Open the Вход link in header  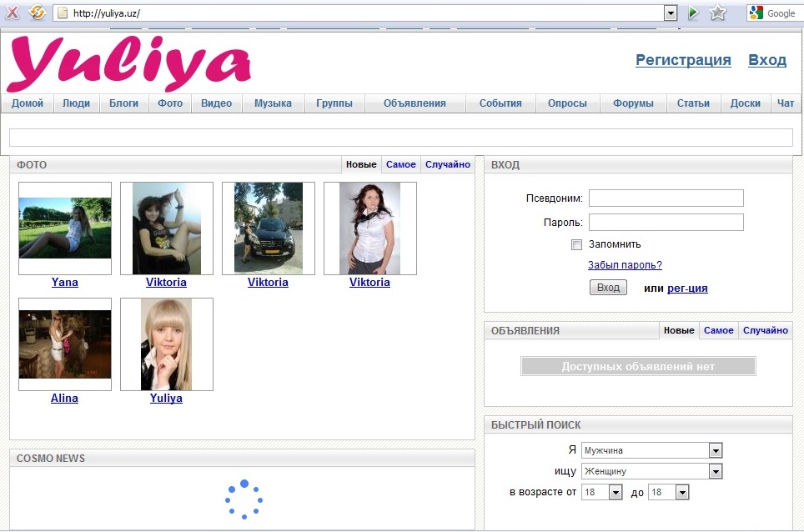(x=767, y=60)
